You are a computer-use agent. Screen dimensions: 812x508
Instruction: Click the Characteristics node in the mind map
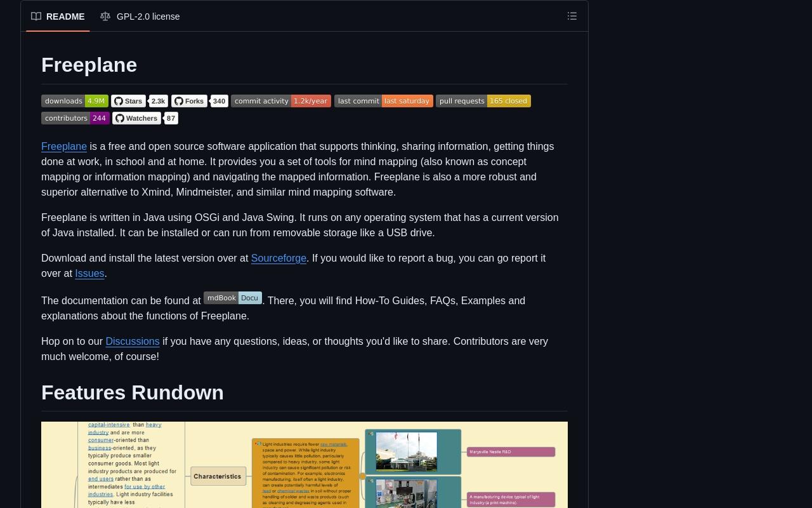[218, 476]
